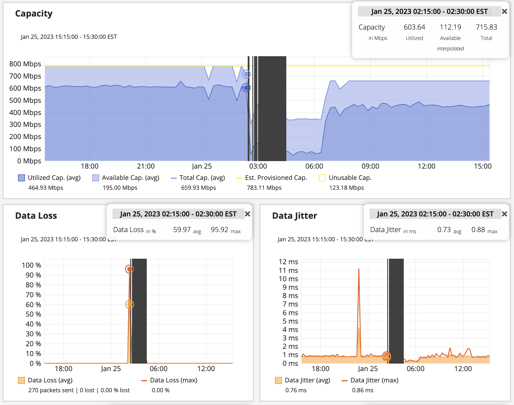Click the 270 packets sent summary text
514x405 pixels.
coord(79,390)
